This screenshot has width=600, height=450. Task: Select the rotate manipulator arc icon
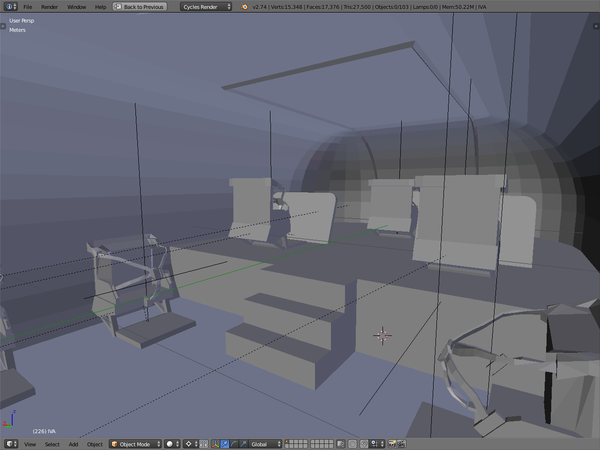pos(232,443)
